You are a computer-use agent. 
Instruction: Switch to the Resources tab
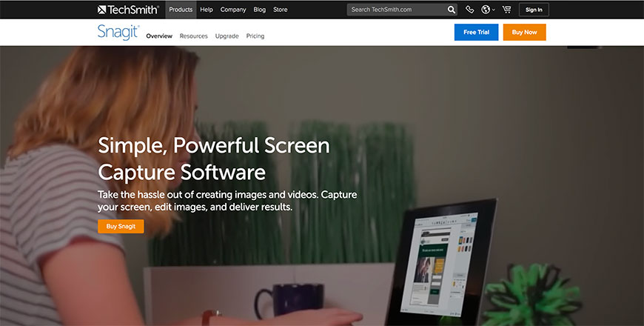pos(193,36)
